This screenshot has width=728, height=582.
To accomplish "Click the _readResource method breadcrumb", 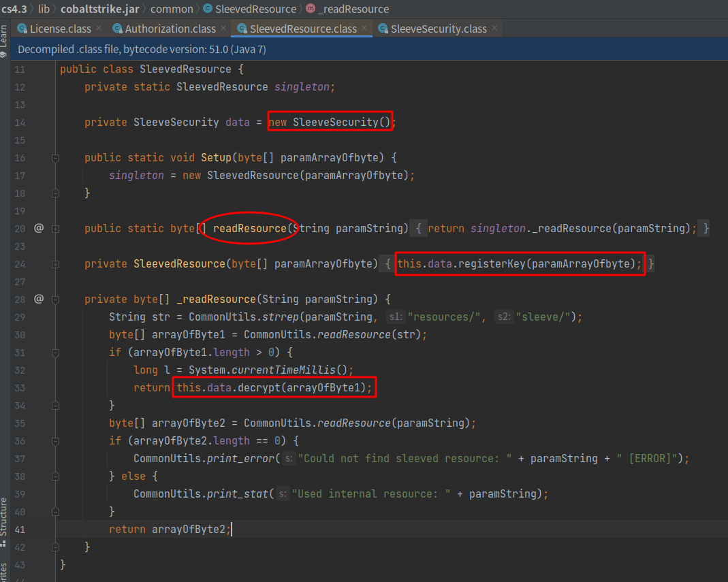I will pos(353,10).
